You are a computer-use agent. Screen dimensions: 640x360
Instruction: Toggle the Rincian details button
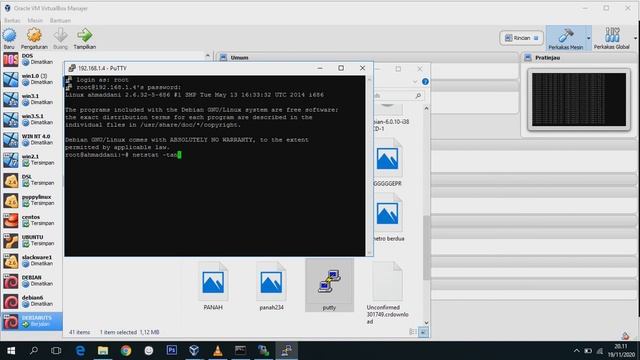click(x=521, y=38)
